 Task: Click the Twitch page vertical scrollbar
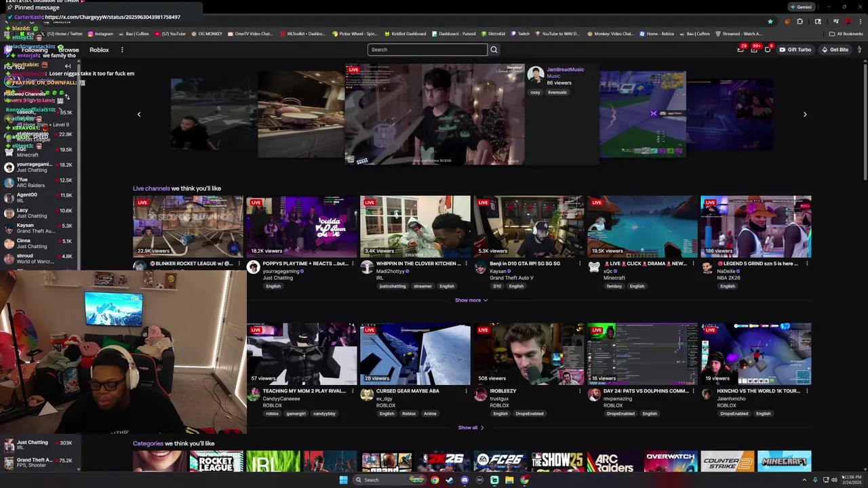click(865, 122)
